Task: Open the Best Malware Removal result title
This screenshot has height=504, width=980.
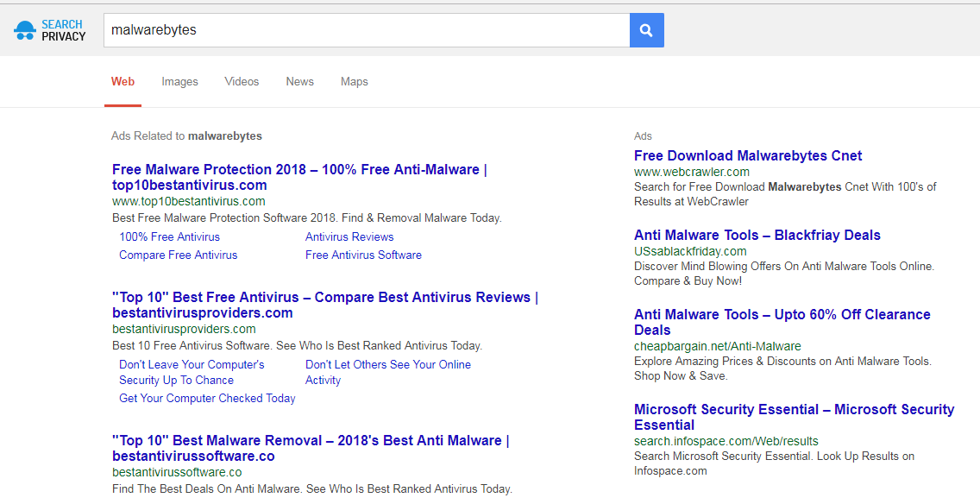Action: pyautogui.click(x=311, y=448)
